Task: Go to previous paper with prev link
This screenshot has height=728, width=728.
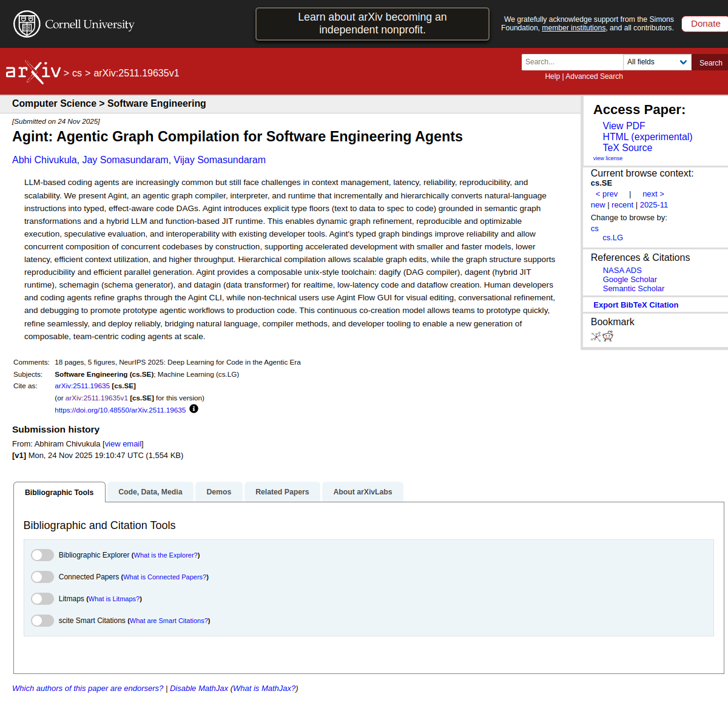Action: coord(607,194)
